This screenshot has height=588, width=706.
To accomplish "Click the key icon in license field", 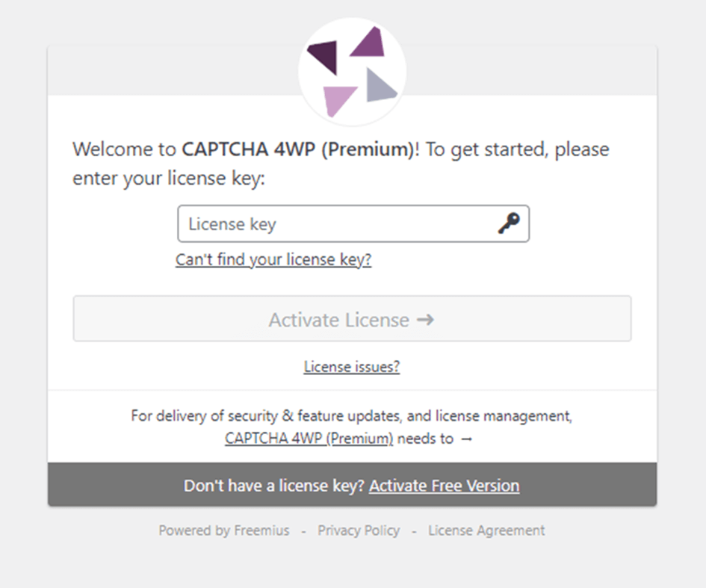I will point(509,223).
